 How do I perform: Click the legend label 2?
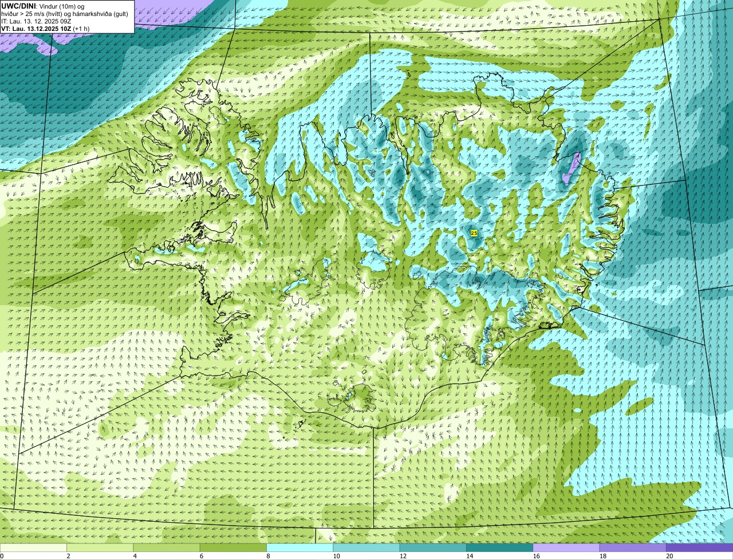coord(67,556)
